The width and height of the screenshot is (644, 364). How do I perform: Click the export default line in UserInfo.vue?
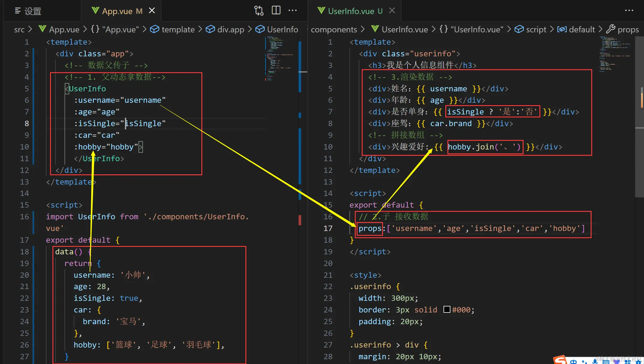pos(386,205)
